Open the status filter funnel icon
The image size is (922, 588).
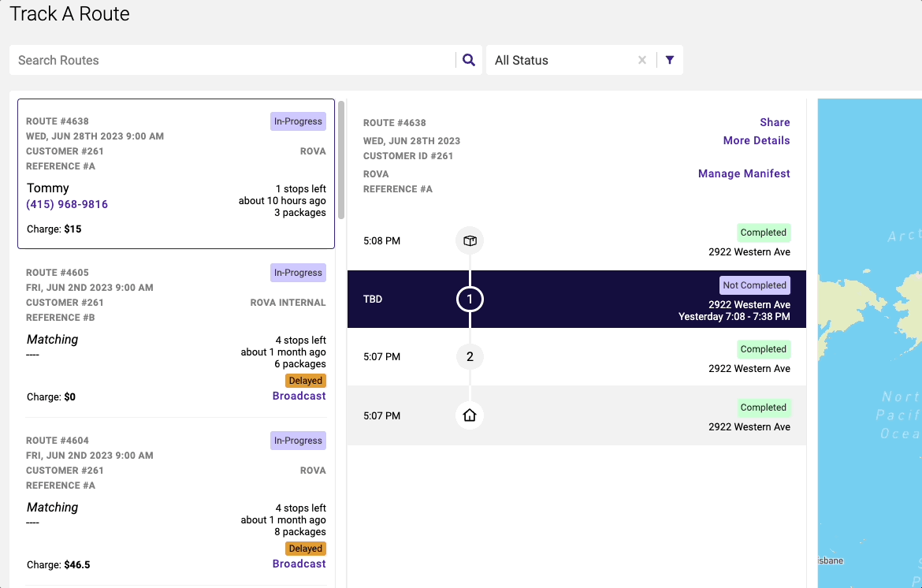click(670, 60)
